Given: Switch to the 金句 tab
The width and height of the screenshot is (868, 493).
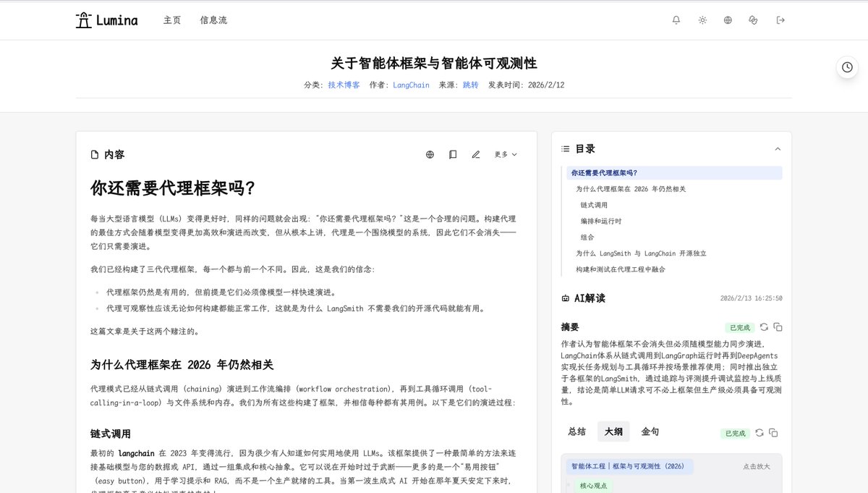Looking at the screenshot, I should coord(650,431).
